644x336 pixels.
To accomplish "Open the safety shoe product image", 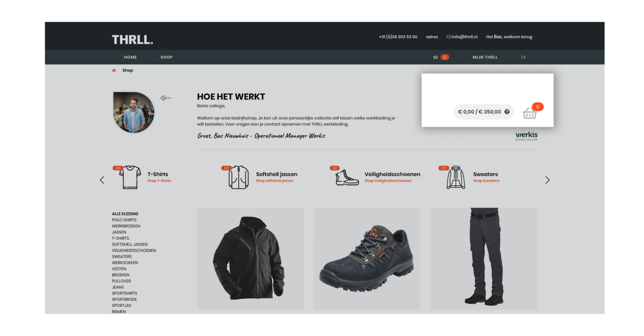I will tap(367, 258).
